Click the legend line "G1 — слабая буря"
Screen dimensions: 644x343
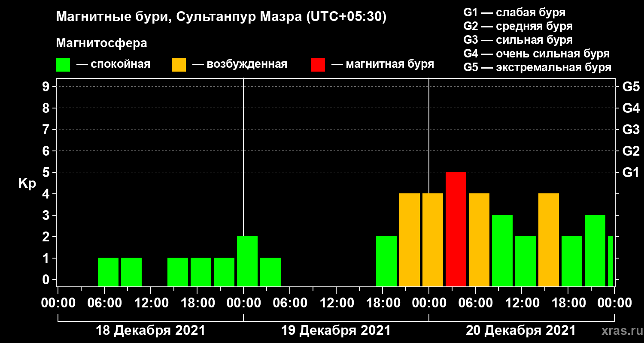(514, 12)
